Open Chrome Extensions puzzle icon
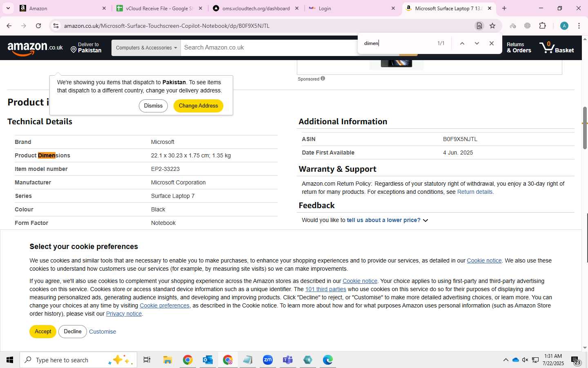 [542, 26]
